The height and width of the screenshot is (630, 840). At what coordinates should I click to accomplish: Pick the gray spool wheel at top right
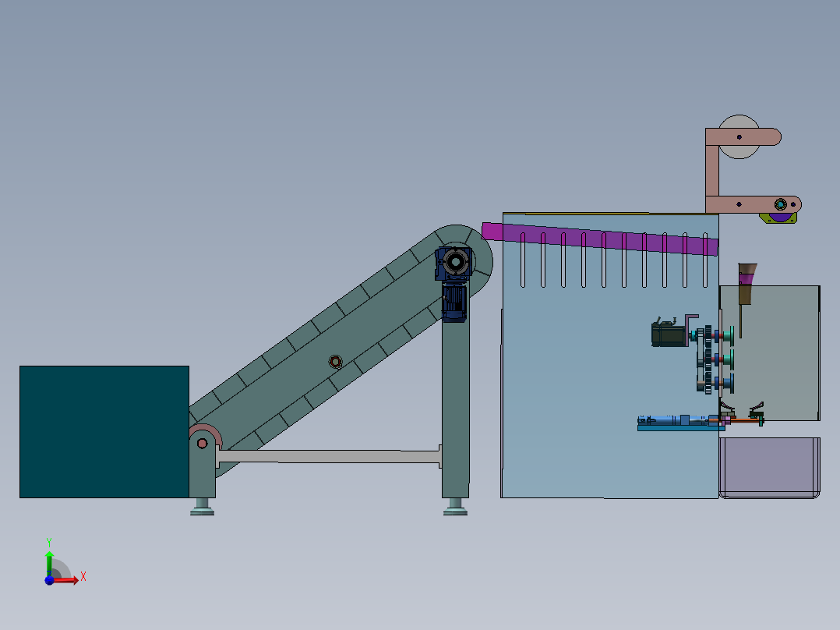click(739, 136)
